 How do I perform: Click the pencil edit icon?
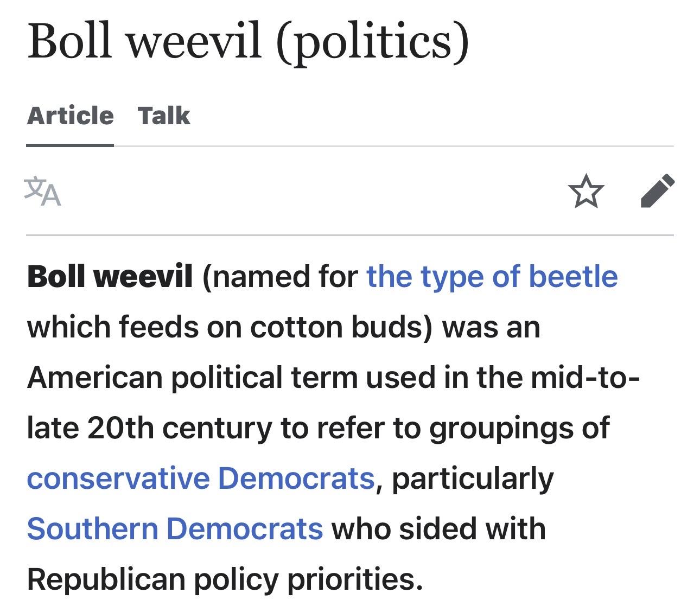pos(657,191)
